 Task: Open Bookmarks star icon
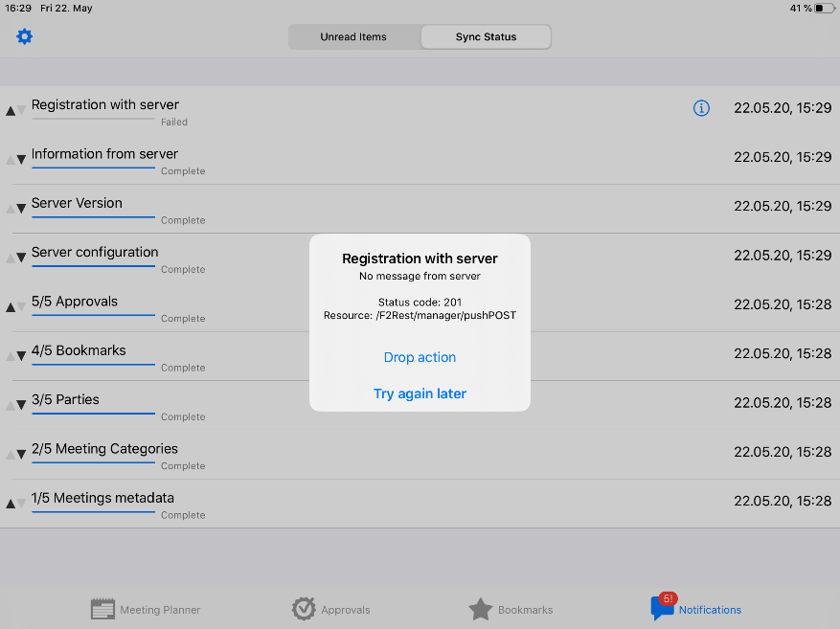tap(481, 609)
